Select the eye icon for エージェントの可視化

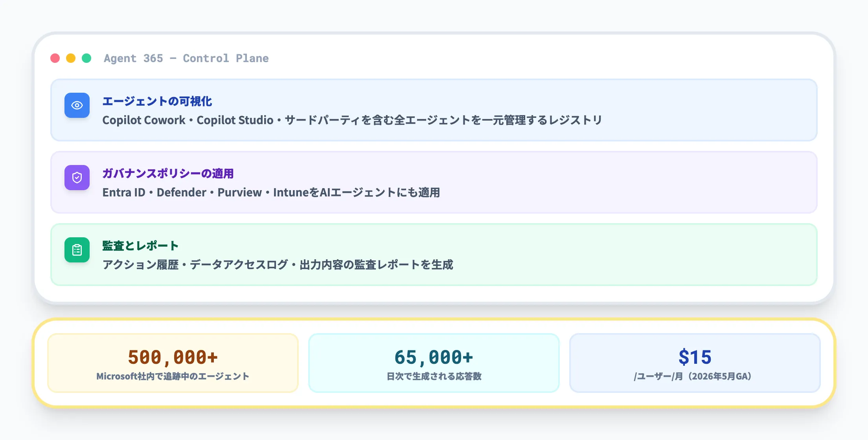pyautogui.click(x=77, y=105)
